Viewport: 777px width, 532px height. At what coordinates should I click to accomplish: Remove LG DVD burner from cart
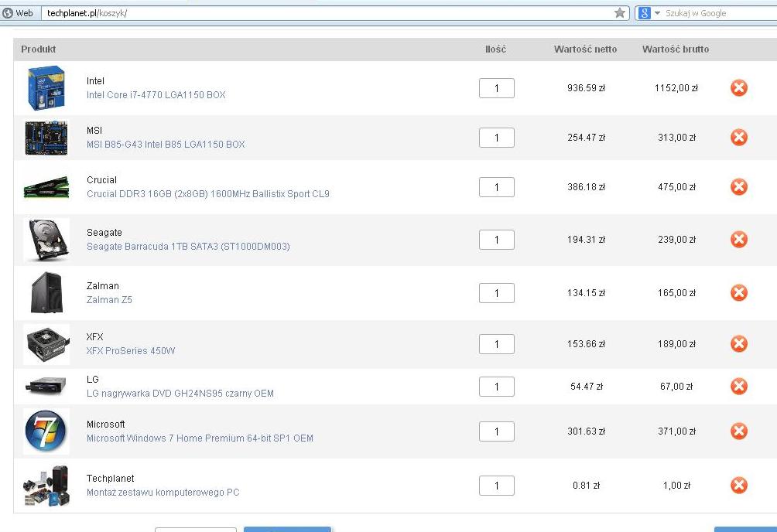(x=738, y=387)
